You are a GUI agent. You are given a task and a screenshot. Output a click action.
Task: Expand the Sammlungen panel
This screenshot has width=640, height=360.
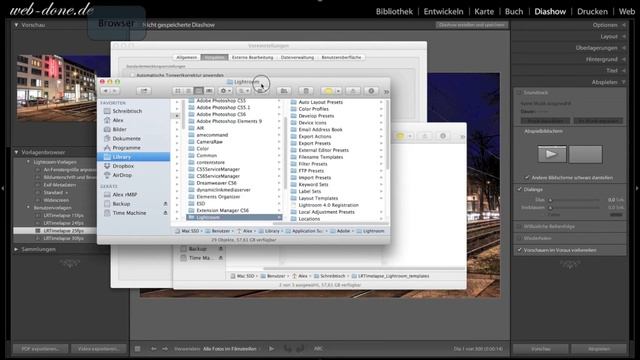click(16, 249)
